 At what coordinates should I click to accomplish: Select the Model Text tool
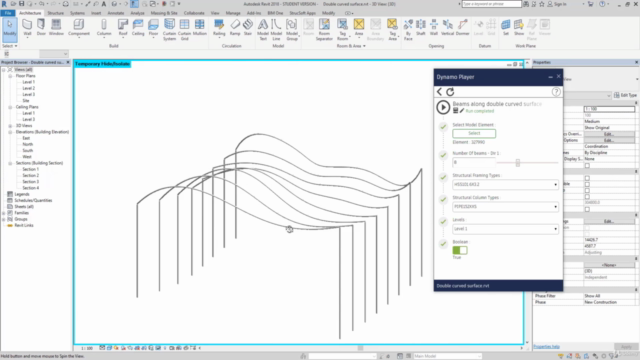point(263,30)
